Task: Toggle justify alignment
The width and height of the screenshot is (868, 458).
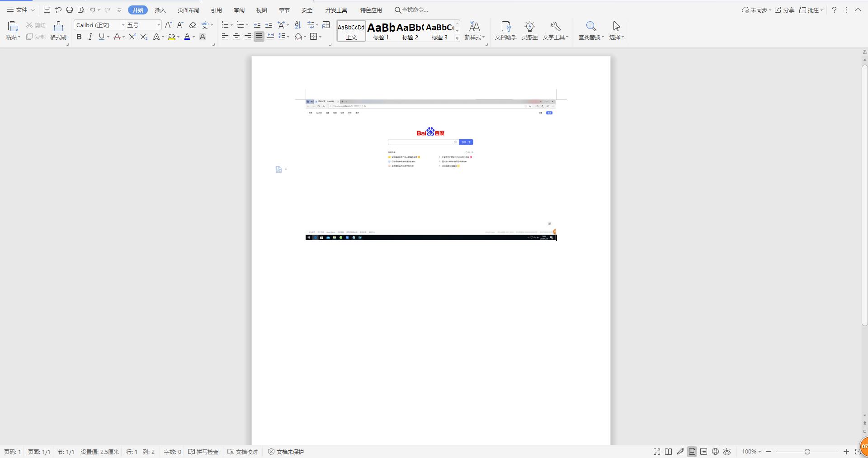Action: coord(259,37)
